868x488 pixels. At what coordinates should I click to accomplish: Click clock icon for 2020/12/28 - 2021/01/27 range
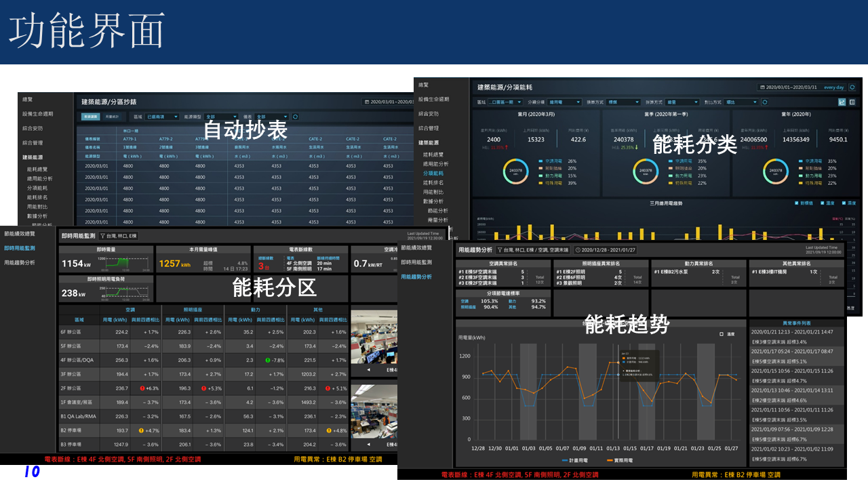(578, 250)
